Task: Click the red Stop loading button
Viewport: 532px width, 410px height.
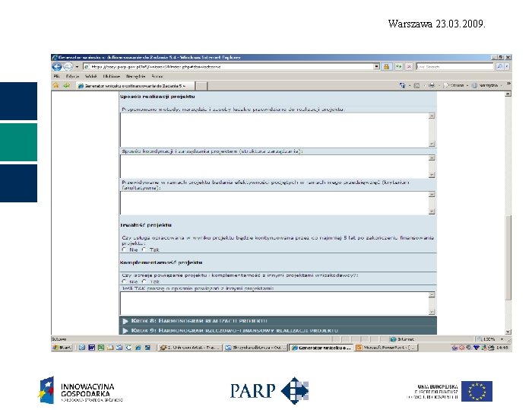Action: click(409, 67)
